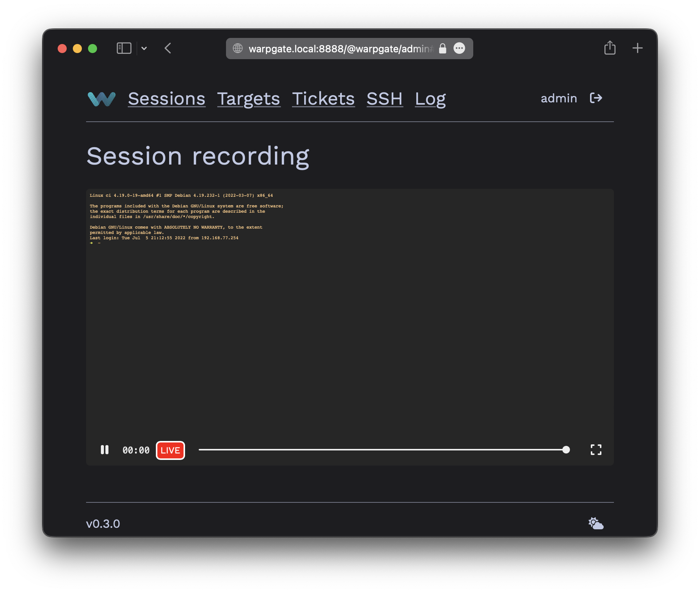Open the page options ellipsis menu
The width and height of the screenshot is (700, 593).
coord(459,48)
